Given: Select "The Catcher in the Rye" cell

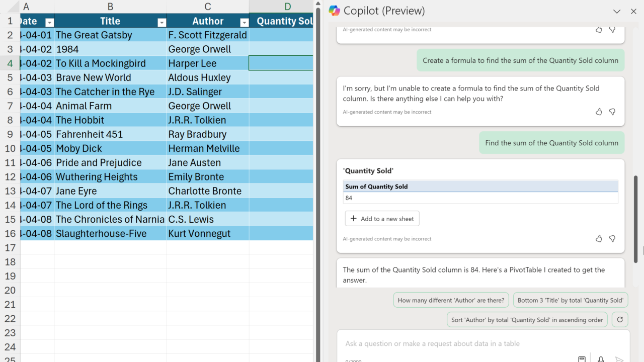Looking at the screenshot, I should pos(111,92).
